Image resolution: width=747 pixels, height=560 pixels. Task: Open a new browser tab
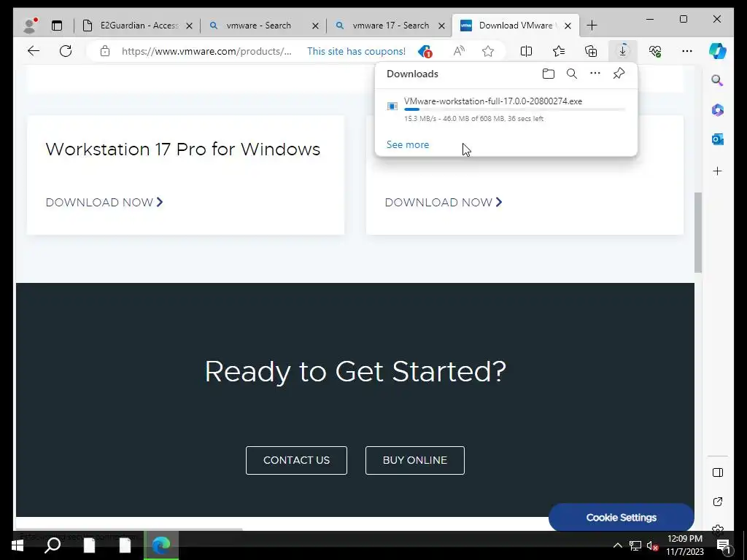pyautogui.click(x=592, y=26)
